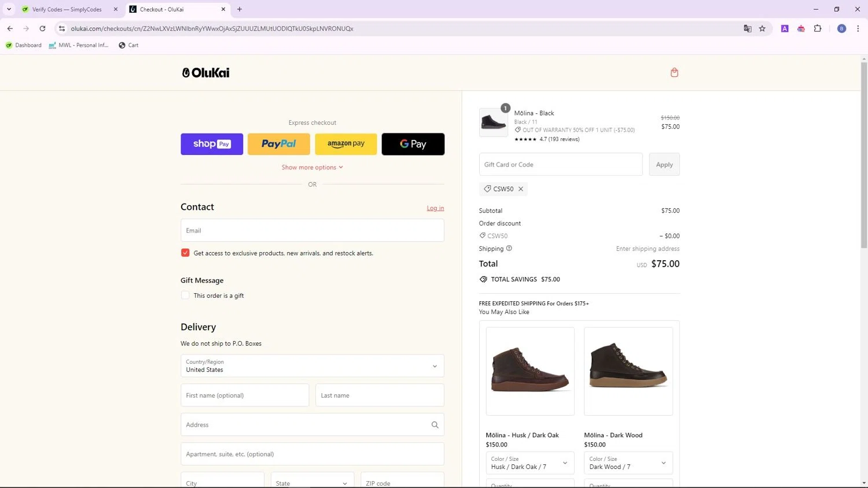Open the MWL - Personal Inf... bookmark

[79, 45]
